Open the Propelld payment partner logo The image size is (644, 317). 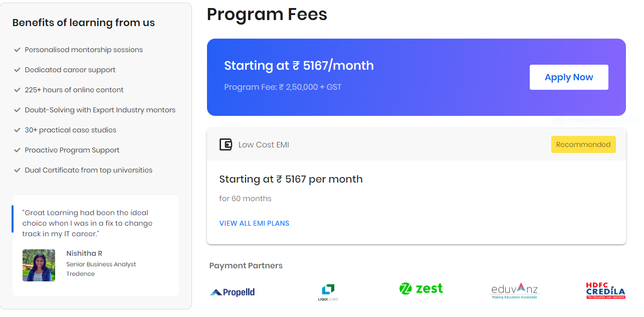coord(233,292)
